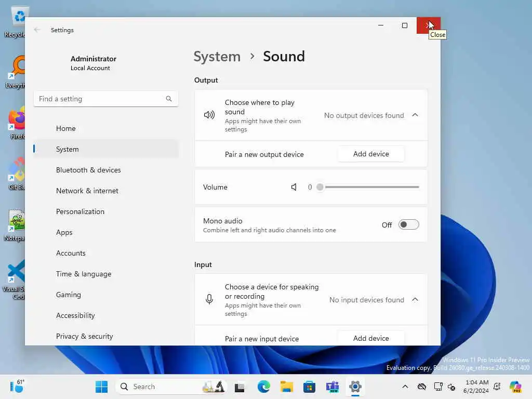Screen dimensions: 532x399
Task: Open the Copilot preview icon in the taskbar
Action: click(515, 387)
